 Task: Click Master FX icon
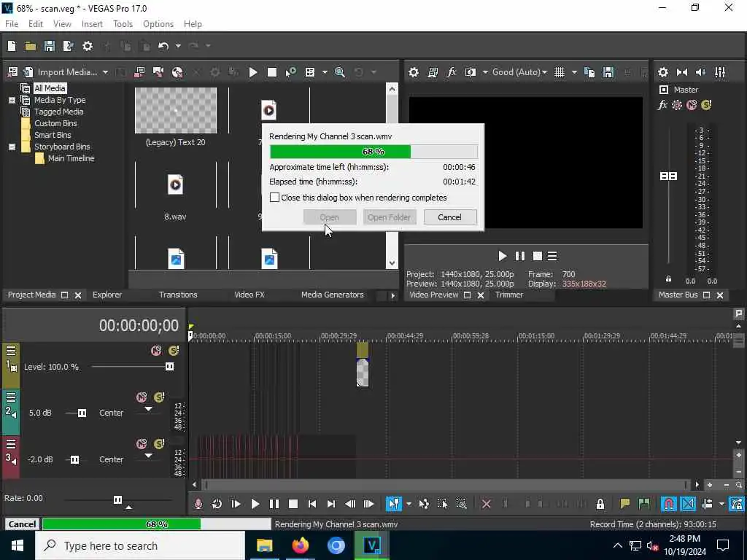click(662, 105)
